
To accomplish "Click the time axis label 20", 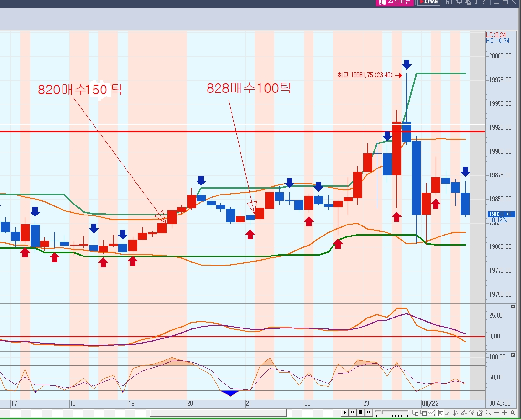I will [190, 403].
